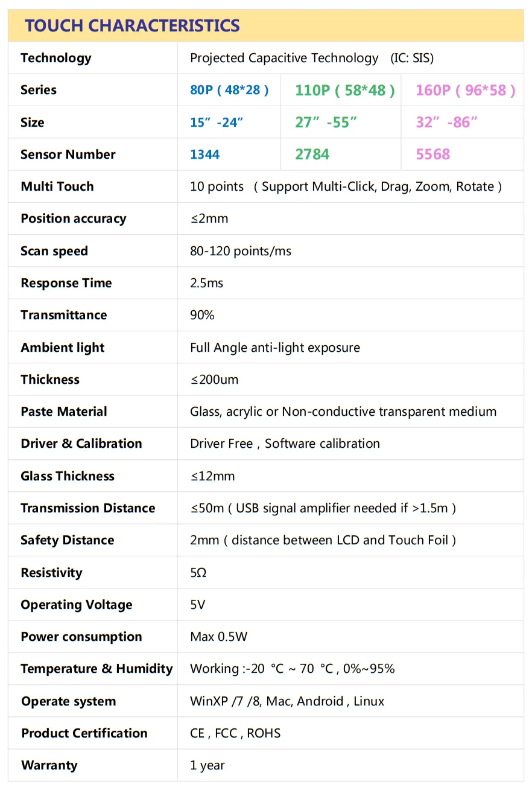Viewport: 532px width, 793px height.
Task: Select the pink 160P ( 96*58 ) series
Action: (x=465, y=91)
